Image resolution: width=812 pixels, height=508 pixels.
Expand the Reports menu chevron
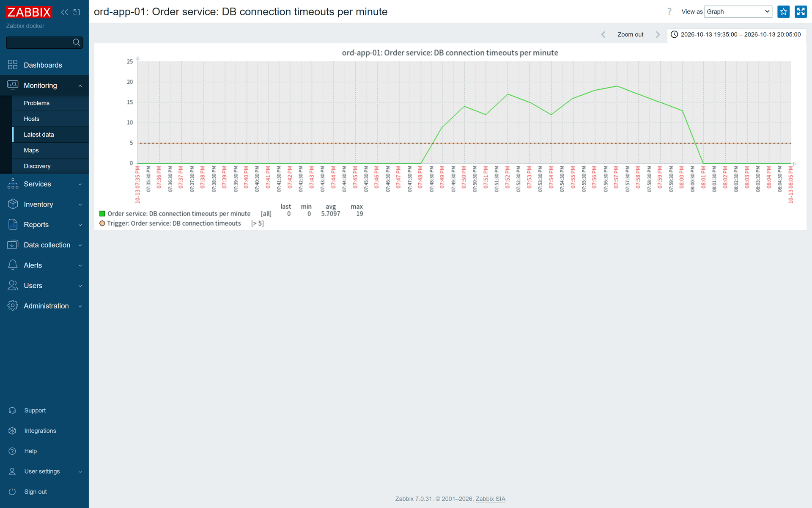click(80, 225)
